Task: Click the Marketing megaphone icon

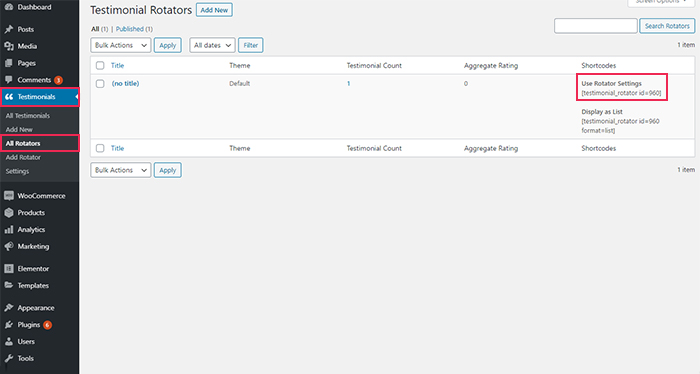Action: [8, 246]
